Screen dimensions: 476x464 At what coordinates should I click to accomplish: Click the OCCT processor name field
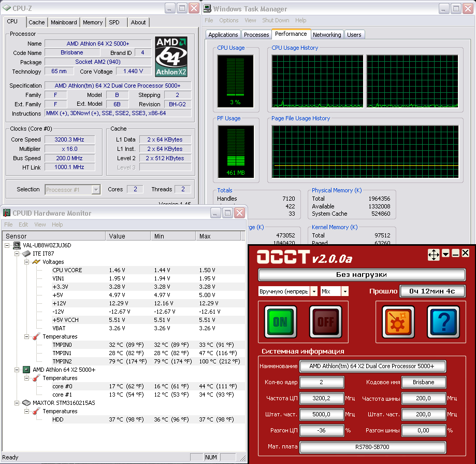(x=372, y=366)
